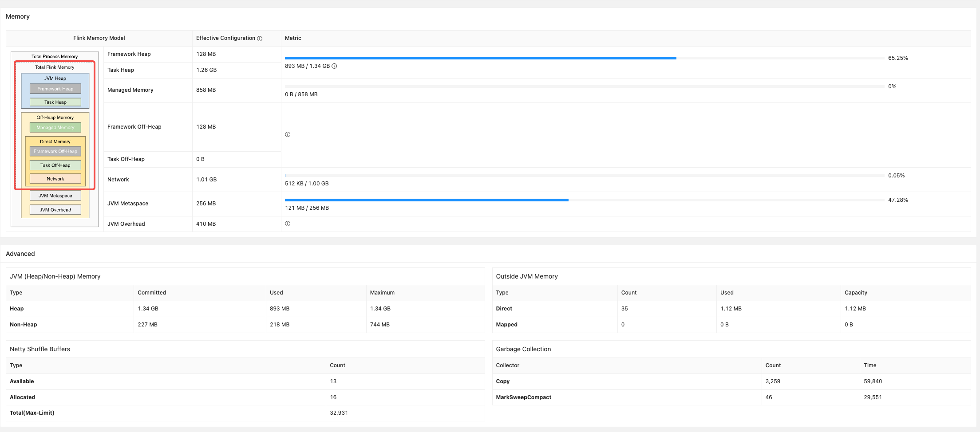Click the info icon in JVM Overhead metric row
This screenshot has width=980, height=432.
coord(288,224)
